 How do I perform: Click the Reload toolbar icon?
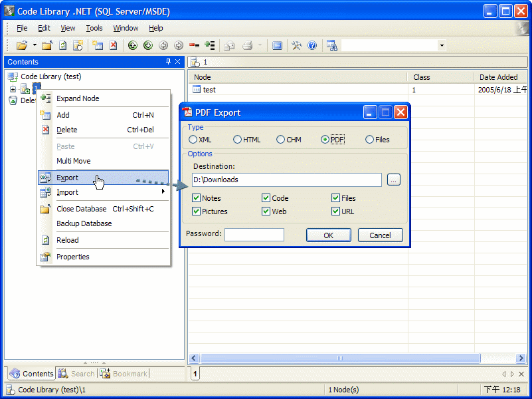coord(63,45)
